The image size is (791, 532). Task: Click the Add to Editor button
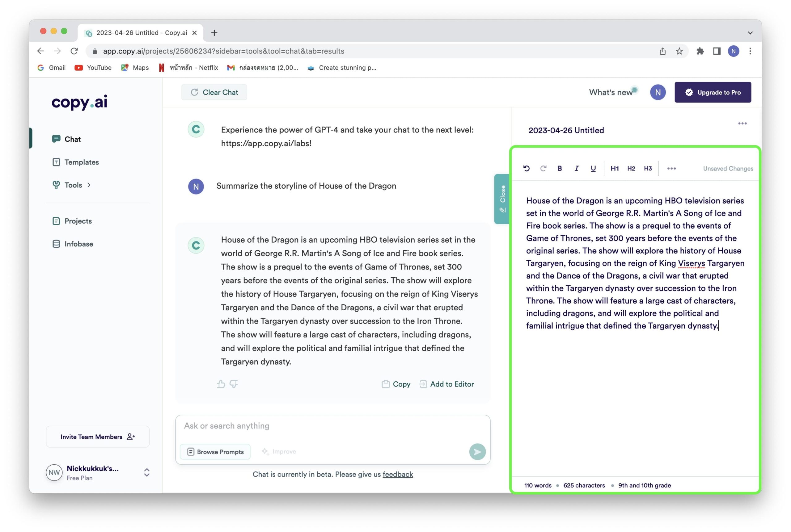447,384
